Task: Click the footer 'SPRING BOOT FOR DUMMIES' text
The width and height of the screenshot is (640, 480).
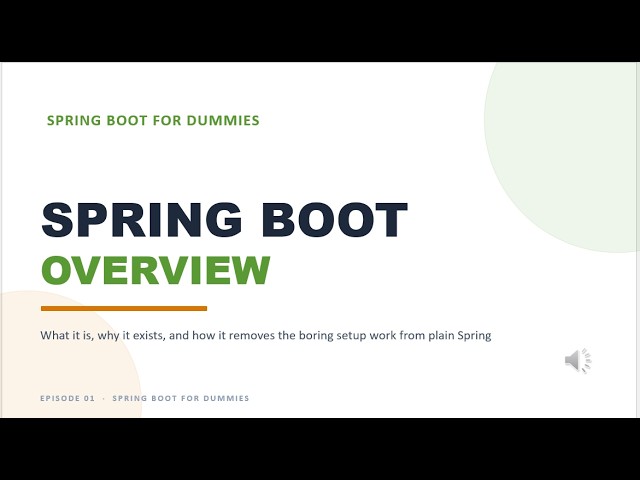Action: (x=181, y=398)
